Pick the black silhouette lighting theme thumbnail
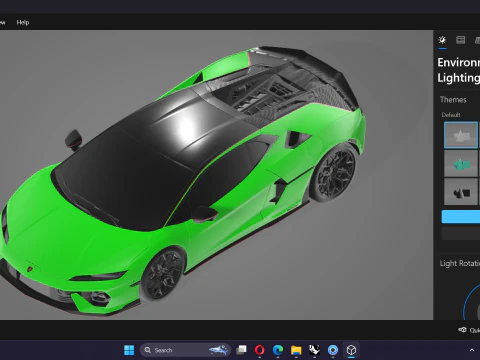The image size is (480, 360). click(x=461, y=192)
